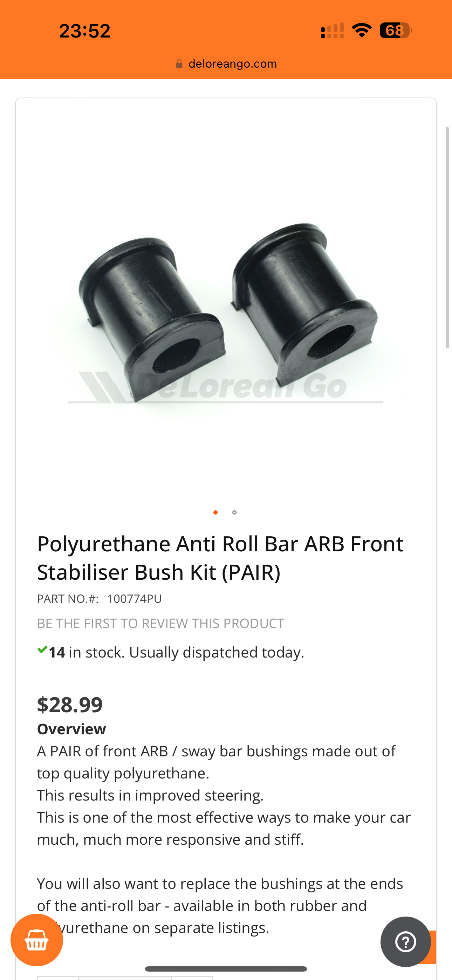Tap the 23:52 clock in status bar
Viewport: 452px width, 980px height.
85,30
